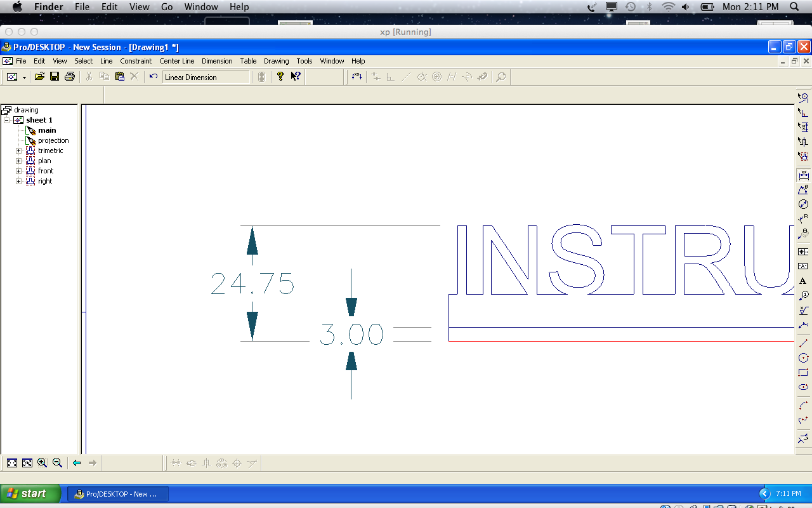Select the balloon callout tool
This screenshot has height=508, width=812.
(x=803, y=295)
